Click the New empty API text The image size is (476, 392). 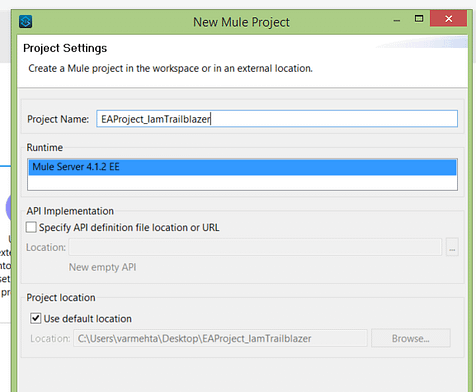point(102,267)
